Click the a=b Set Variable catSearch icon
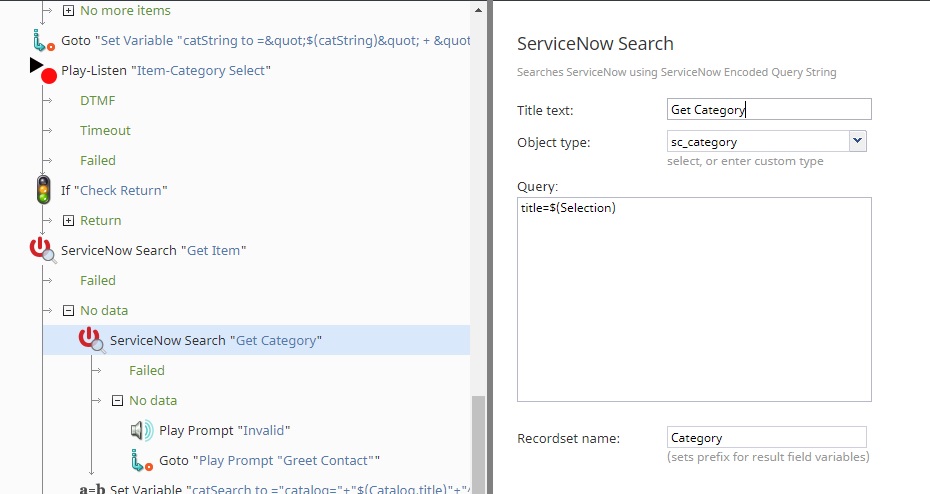The height and width of the screenshot is (494, 930). click(x=92, y=489)
